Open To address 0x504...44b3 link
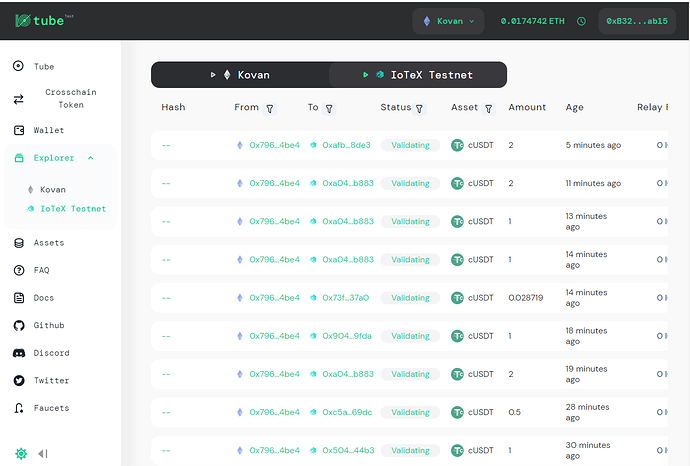The width and height of the screenshot is (690, 466). 348,450
